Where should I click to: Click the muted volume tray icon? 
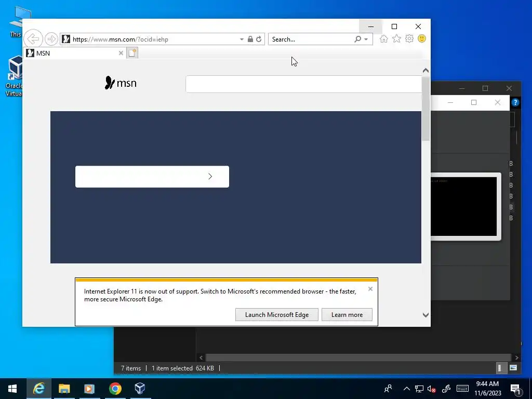[x=432, y=389]
